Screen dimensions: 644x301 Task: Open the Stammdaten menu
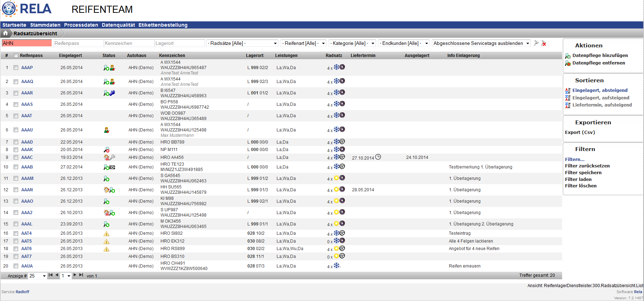pyautogui.click(x=45, y=25)
